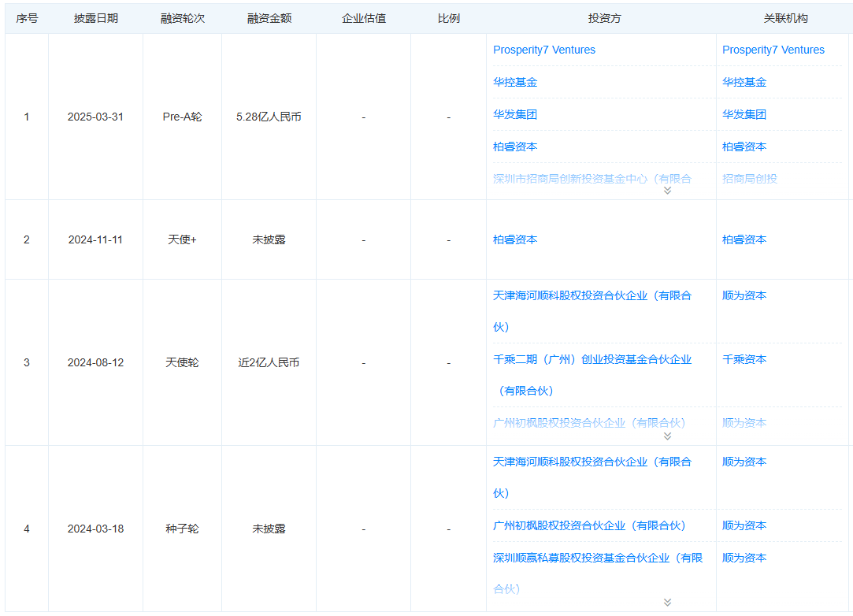Select date cell 2024-03-18
The image size is (853, 616).
click(95, 529)
